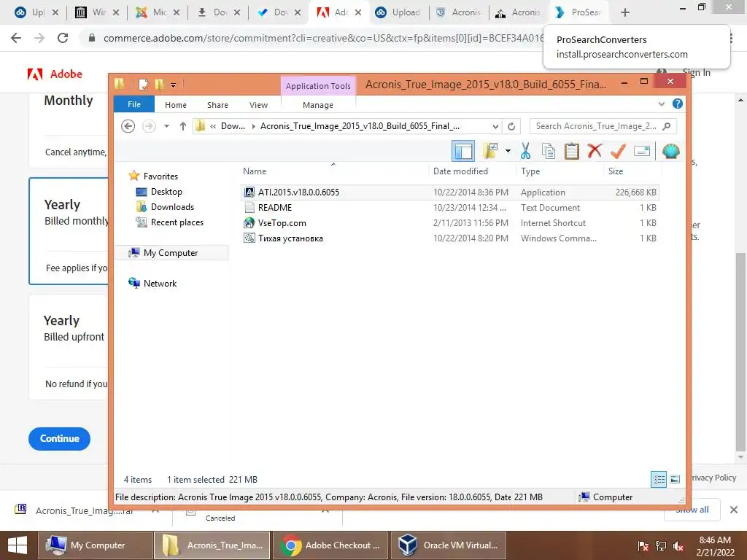Sort by Date modified column header
747x560 pixels.
[x=472, y=171]
